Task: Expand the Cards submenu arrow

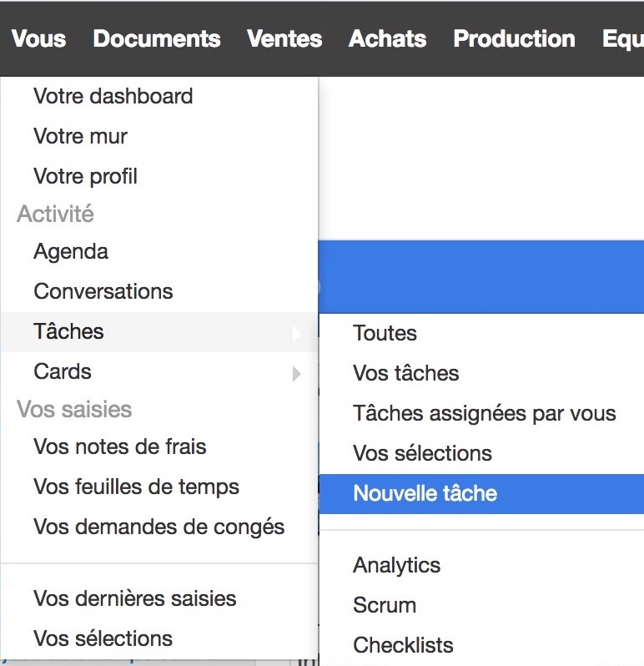Action: (x=297, y=374)
